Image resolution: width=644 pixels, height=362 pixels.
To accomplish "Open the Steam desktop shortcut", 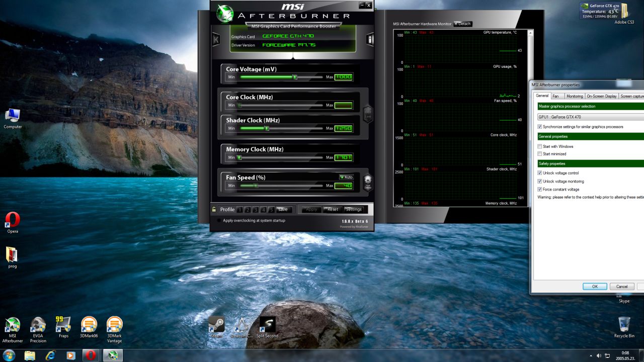I will (x=216, y=327).
